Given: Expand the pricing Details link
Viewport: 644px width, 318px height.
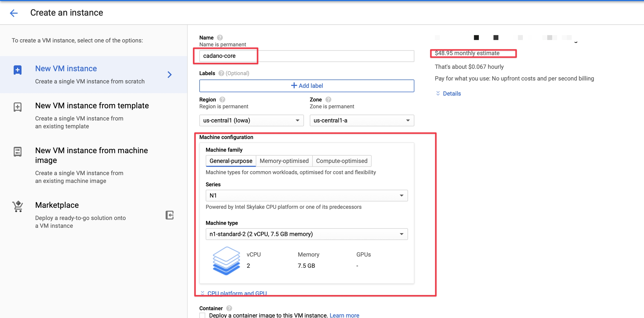Looking at the screenshot, I should pyautogui.click(x=451, y=94).
